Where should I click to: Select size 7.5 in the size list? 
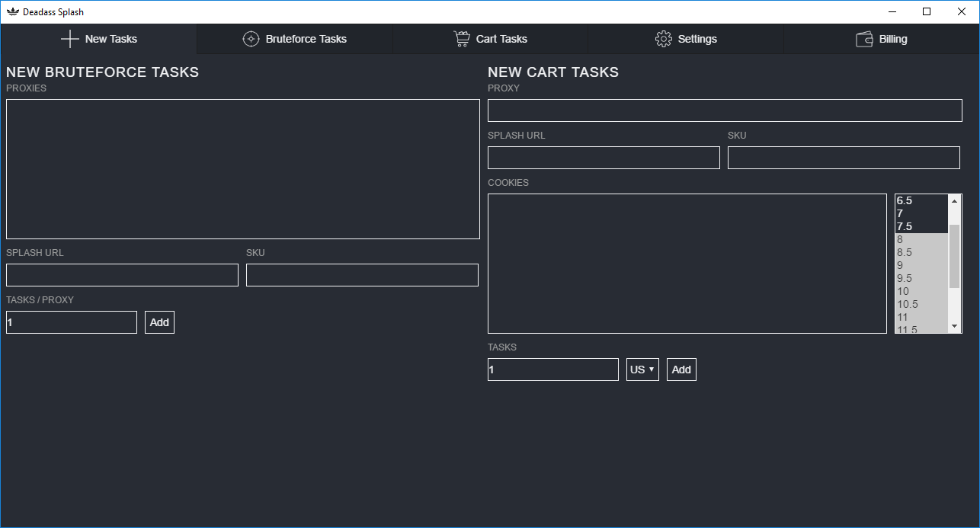point(921,226)
